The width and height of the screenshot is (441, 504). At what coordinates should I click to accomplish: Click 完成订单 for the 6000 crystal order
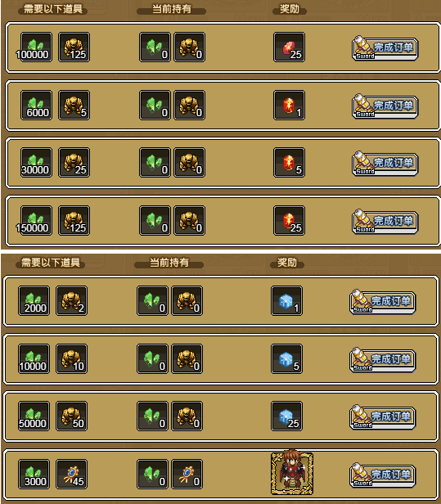pos(385,106)
